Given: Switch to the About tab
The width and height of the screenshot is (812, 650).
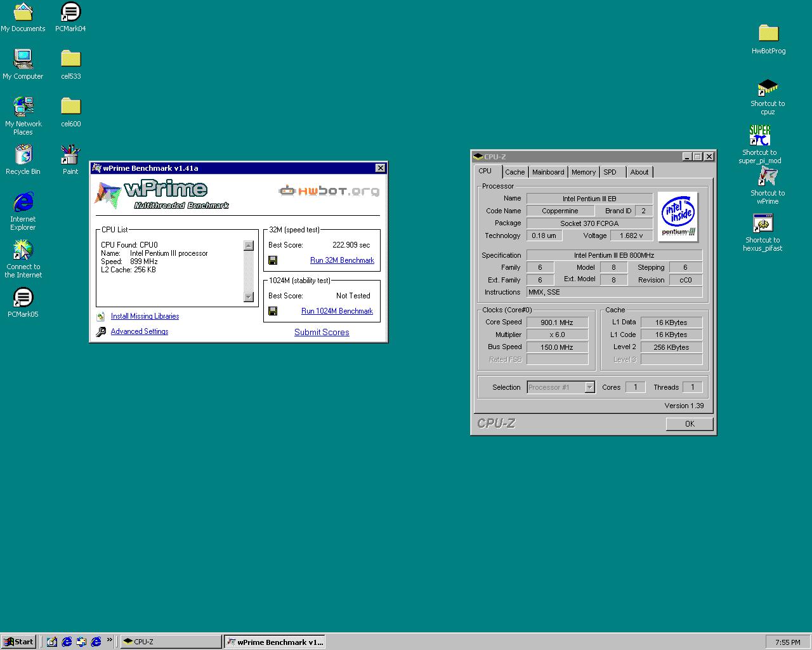Looking at the screenshot, I should click(x=639, y=172).
